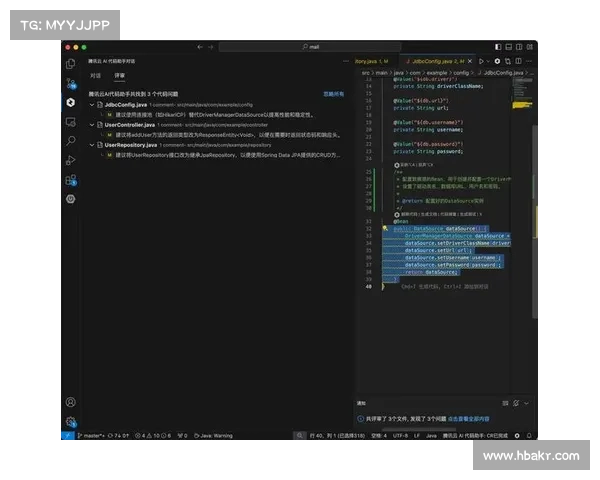This screenshot has width=600, height=480.
Task: Click ignore-all link in review panel
Action: [333, 94]
